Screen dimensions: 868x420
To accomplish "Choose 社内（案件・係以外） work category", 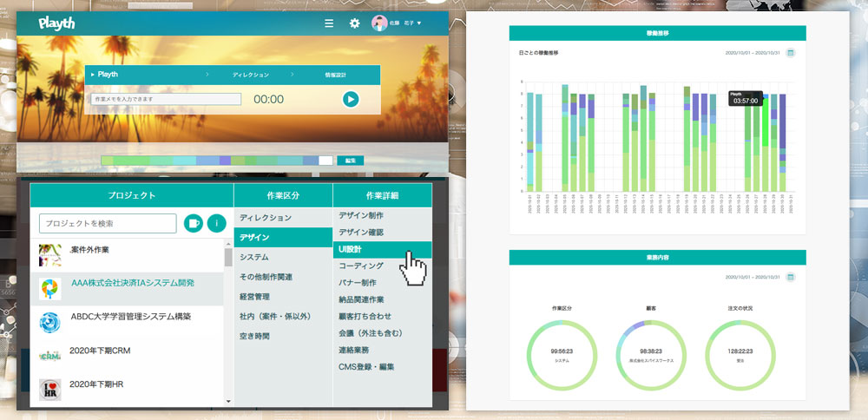I will (x=283, y=316).
